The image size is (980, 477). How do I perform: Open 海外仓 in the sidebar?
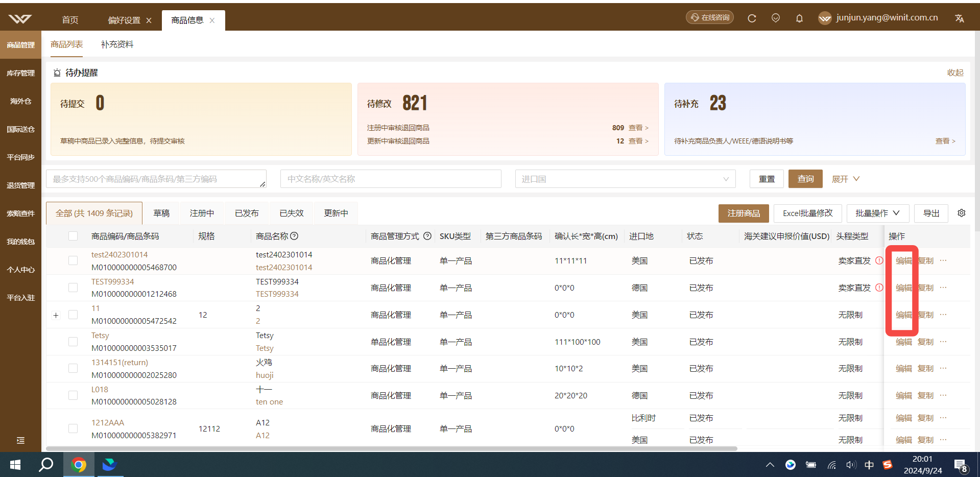(20, 101)
